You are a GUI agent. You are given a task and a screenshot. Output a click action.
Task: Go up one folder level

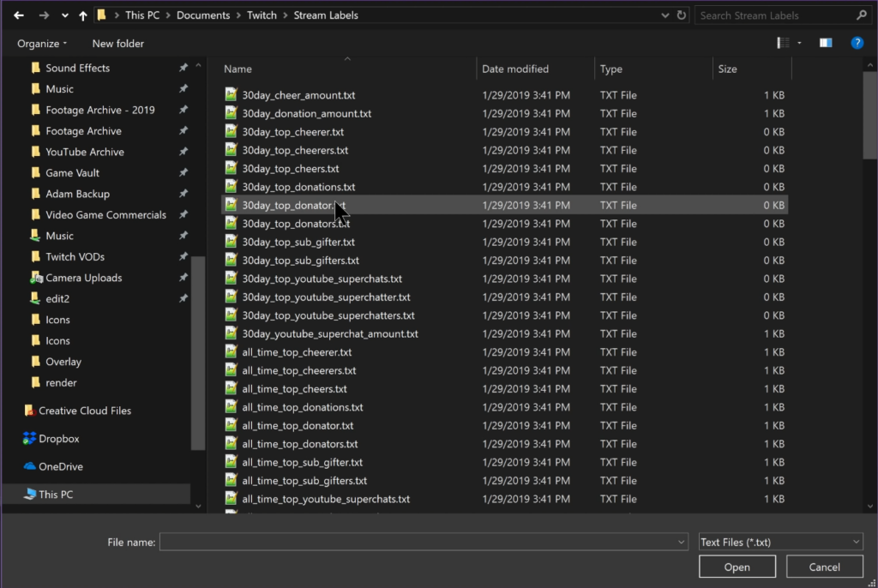(x=83, y=15)
